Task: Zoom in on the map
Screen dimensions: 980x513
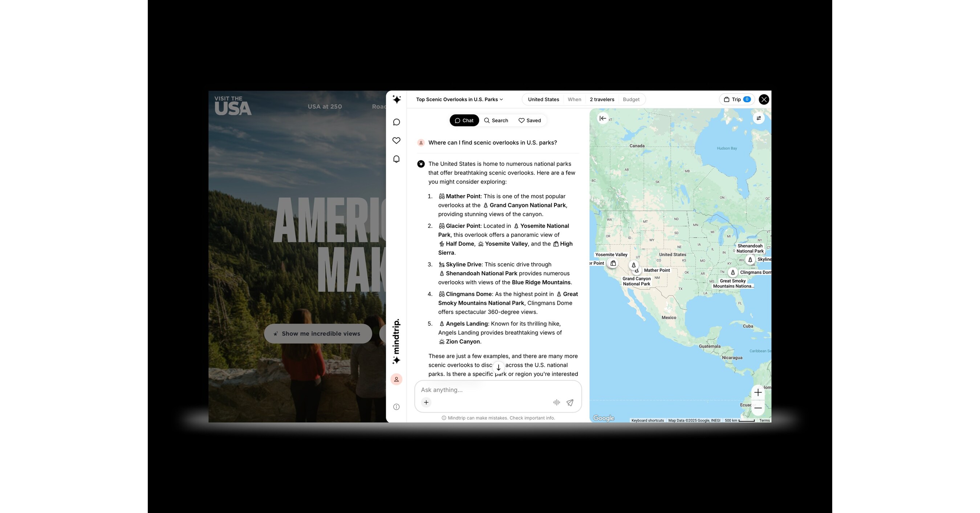Action: click(758, 393)
